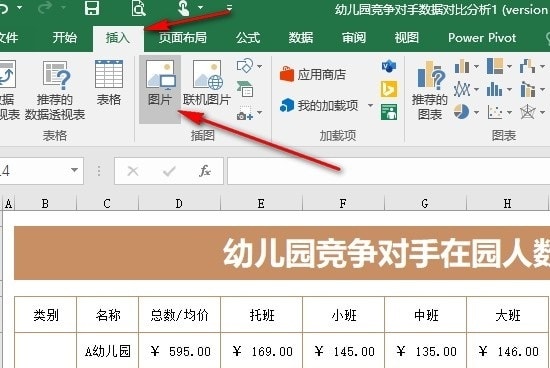Select the 插入 ribbon tab
The width and height of the screenshot is (550, 368).
[118, 38]
